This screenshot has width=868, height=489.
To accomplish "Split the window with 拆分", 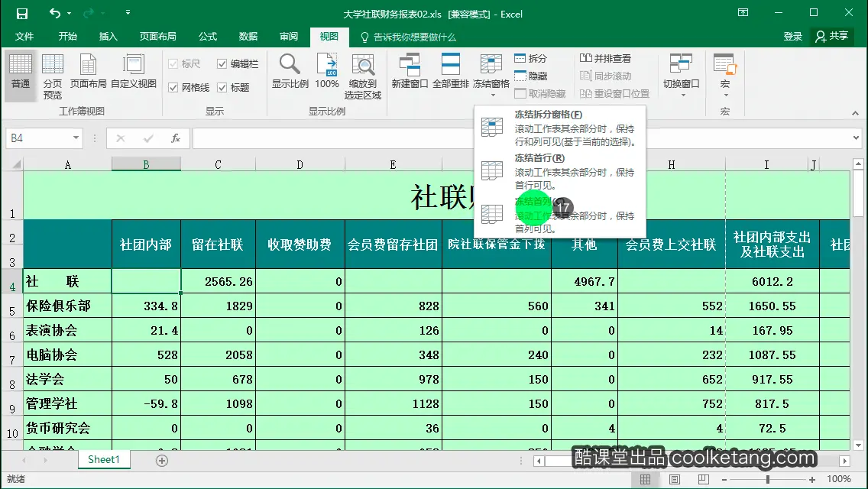I will 530,58.
